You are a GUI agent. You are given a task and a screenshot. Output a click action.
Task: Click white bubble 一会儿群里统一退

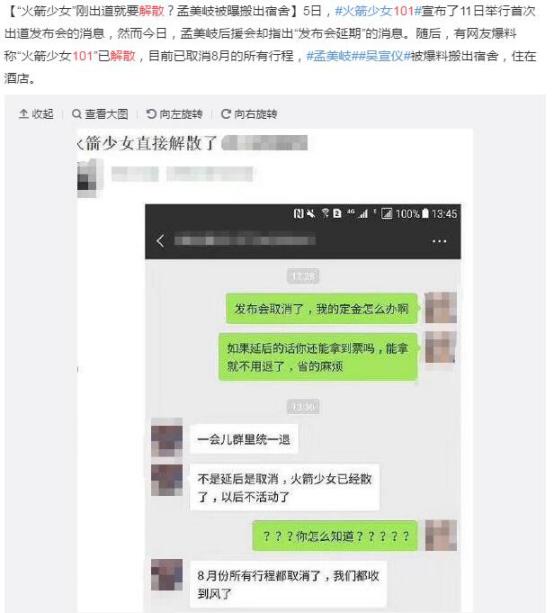pos(244,439)
